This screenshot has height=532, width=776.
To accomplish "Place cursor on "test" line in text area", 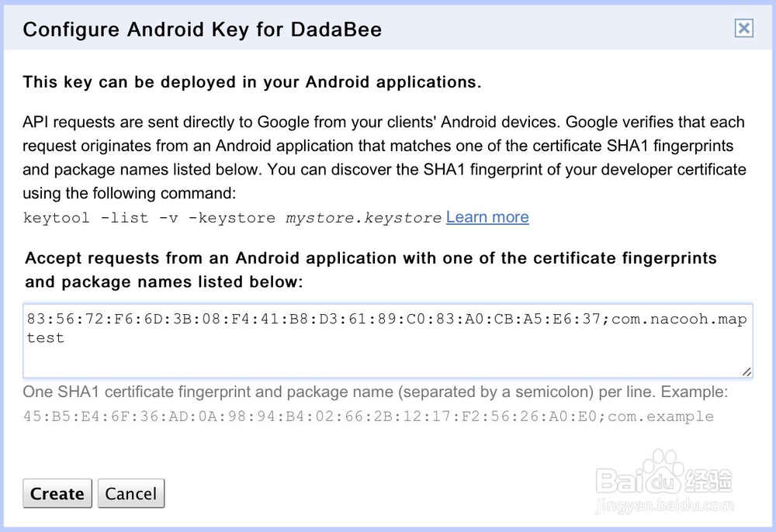I will click(x=45, y=338).
